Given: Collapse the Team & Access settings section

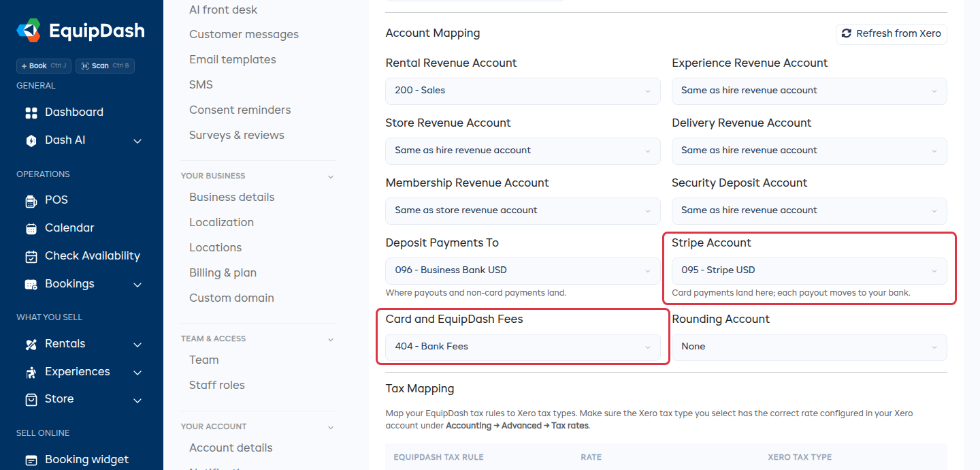Looking at the screenshot, I should (331, 339).
